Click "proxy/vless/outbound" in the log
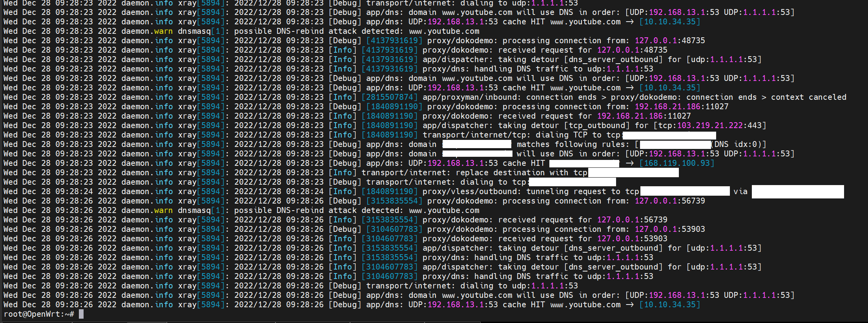Image resolution: width=868 pixels, height=323 pixels. pyautogui.click(x=470, y=191)
